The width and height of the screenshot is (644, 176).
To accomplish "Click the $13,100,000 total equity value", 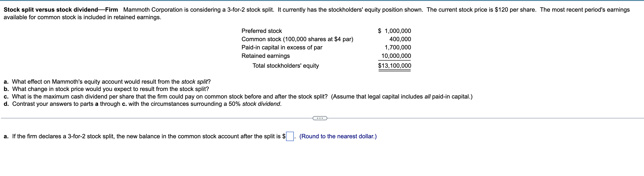I will point(394,66).
